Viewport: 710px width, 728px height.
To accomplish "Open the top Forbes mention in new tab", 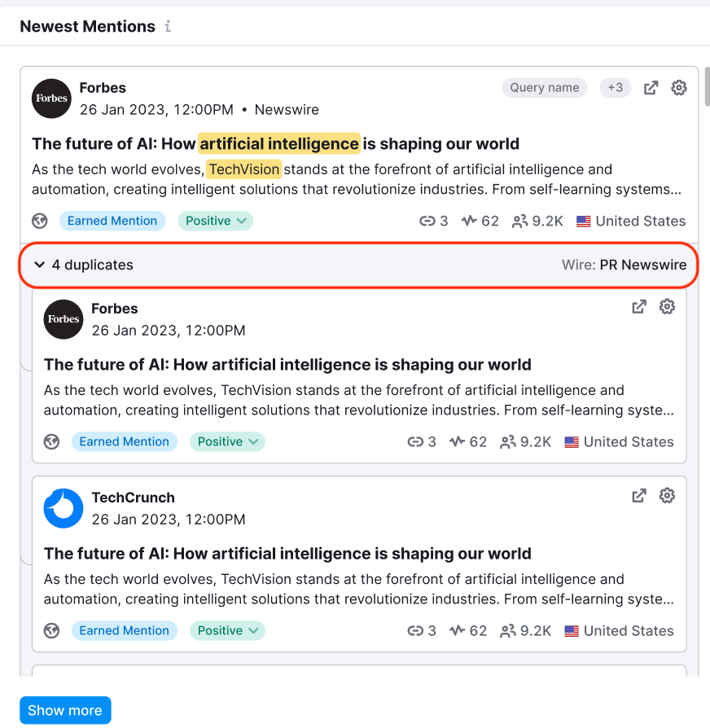I will coord(651,88).
